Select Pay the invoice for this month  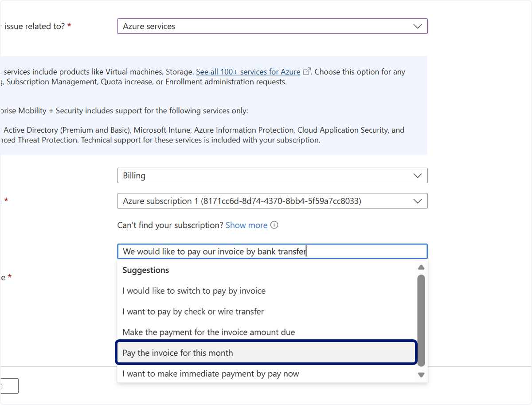pos(266,353)
